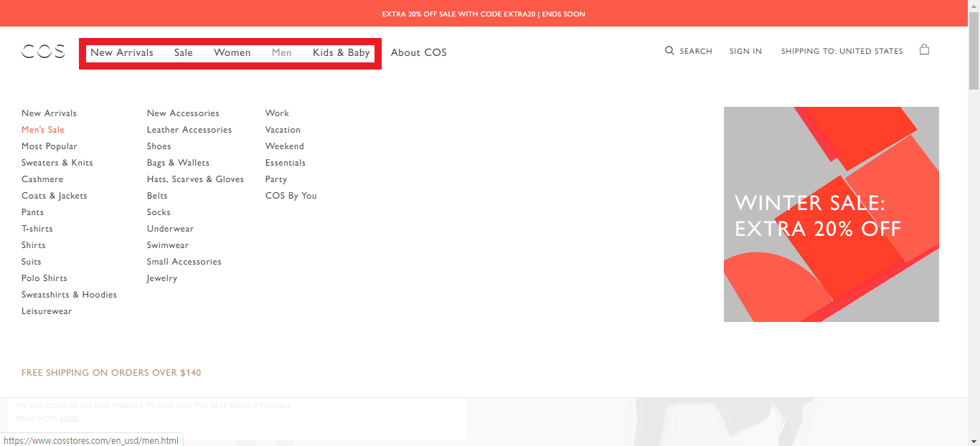
Task: Open Jewelry category
Action: pyautogui.click(x=162, y=278)
